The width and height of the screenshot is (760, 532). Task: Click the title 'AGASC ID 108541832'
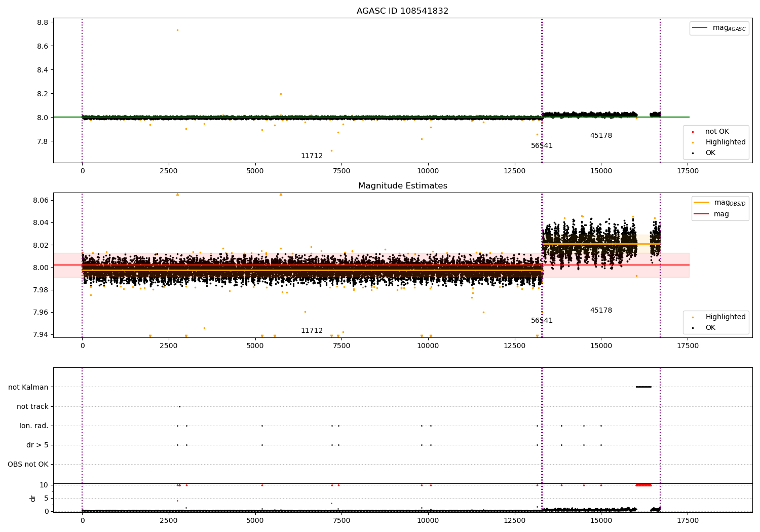402,11
